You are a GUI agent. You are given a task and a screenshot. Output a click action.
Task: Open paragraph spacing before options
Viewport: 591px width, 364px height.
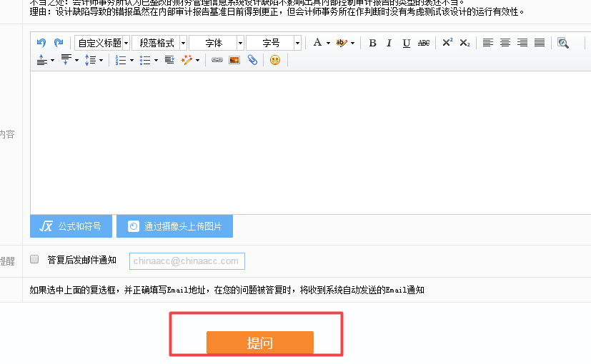(x=45, y=60)
